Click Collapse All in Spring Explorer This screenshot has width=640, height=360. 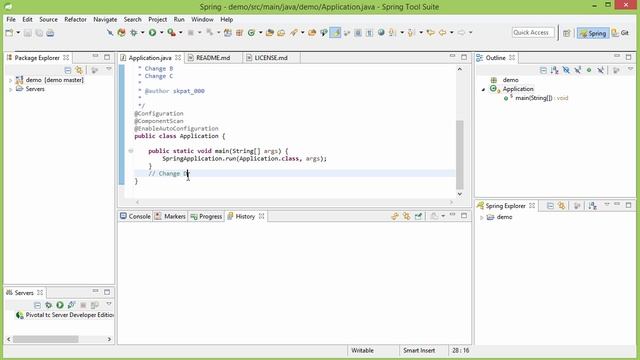point(550,206)
